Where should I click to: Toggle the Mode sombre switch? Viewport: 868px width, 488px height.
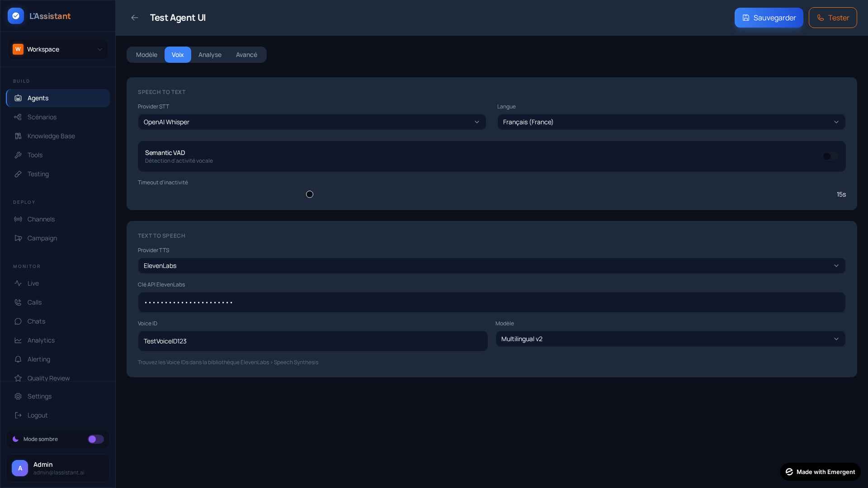pos(95,439)
